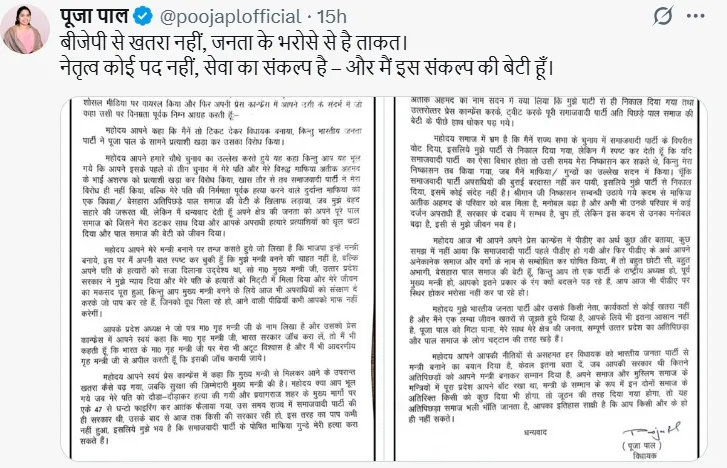Click paragraph starting महोदय आपने मेरे मन्त्री बनाने
The image size is (727, 468).
pyautogui.click(x=220, y=280)
